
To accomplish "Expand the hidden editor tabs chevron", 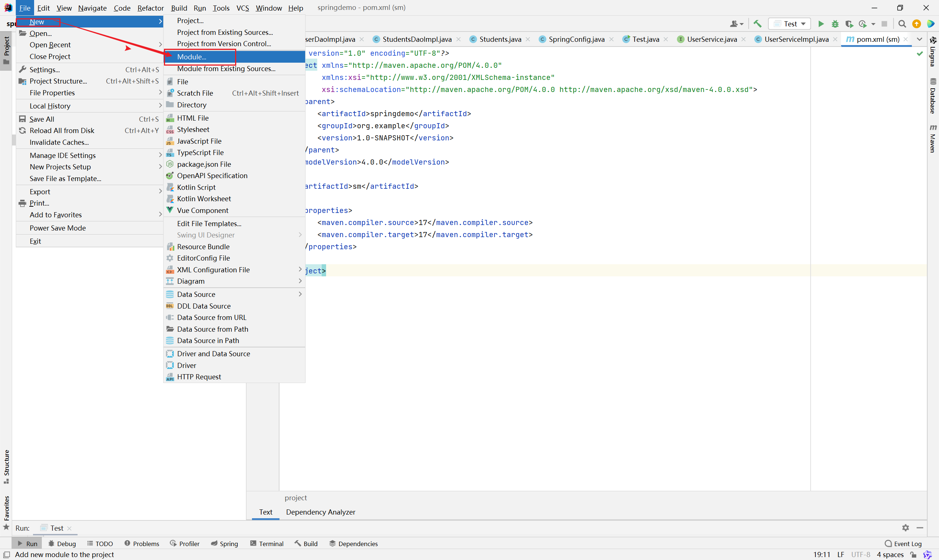I will coord(919,39).
